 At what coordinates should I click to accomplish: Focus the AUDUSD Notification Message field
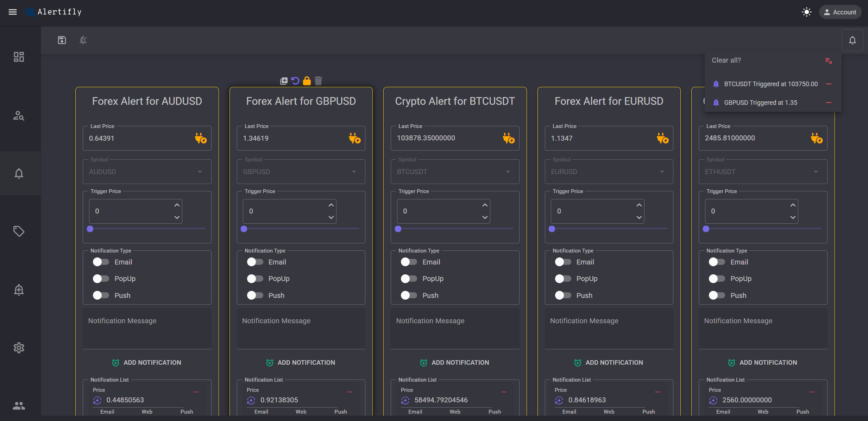point(147,329)
